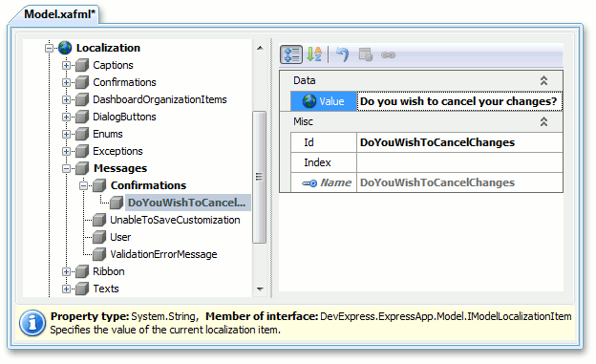
Task: Click the globe icon in Value row
Action: [x=309, y=101]
